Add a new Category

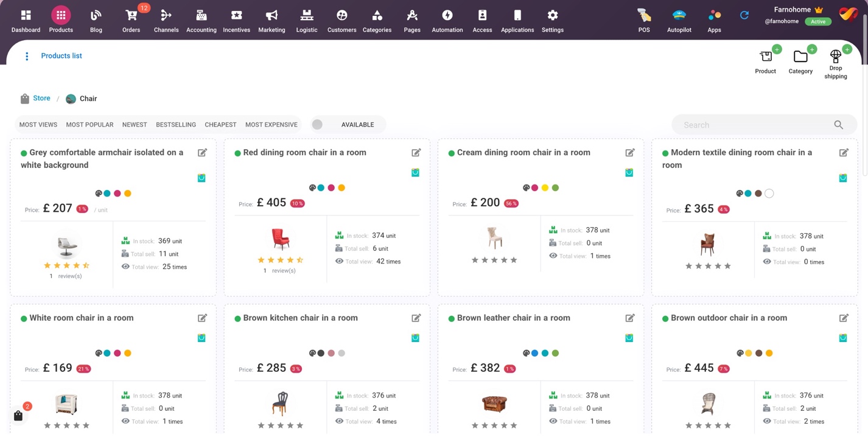tap(800, 61)
